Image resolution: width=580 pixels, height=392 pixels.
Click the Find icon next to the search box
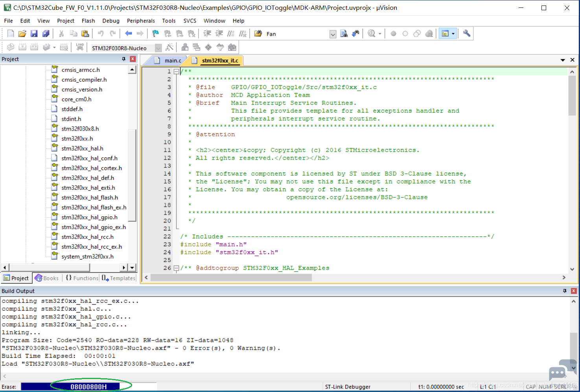point(344,34)
